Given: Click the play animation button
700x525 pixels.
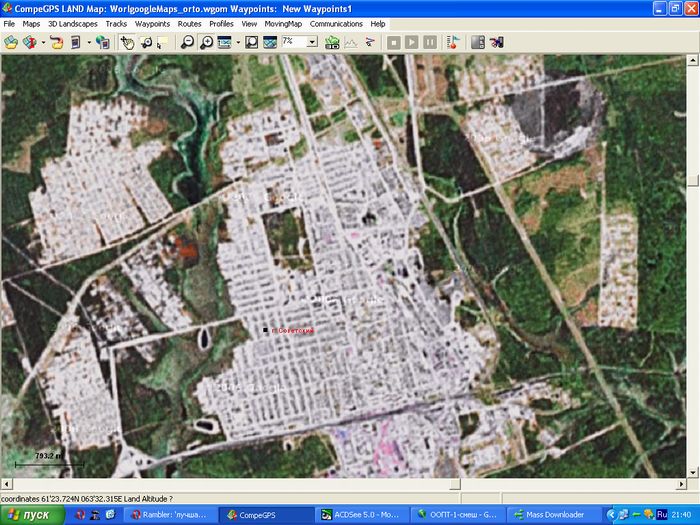Looking at the screenshot, I should 412,42.
